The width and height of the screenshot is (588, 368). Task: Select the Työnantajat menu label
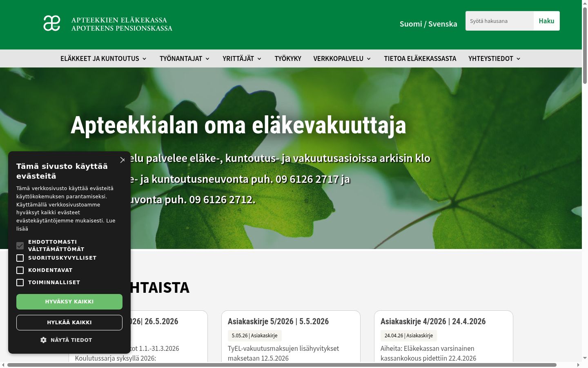point(181,58)
